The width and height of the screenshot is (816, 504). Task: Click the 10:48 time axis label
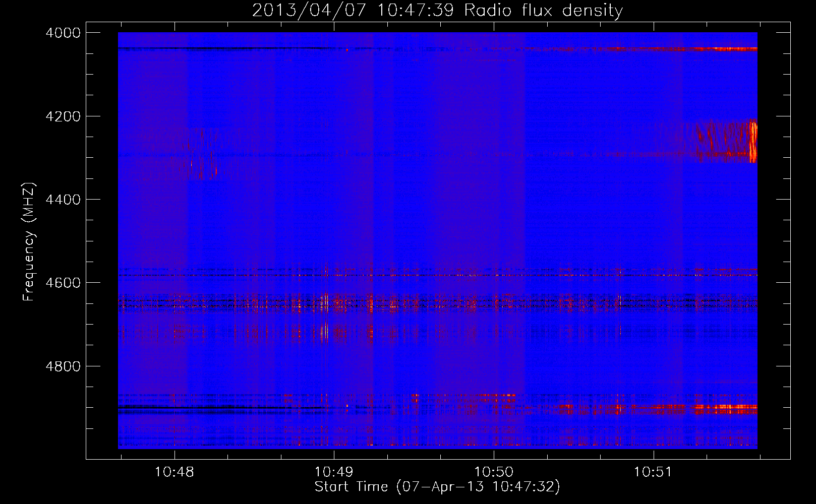[x=174, y=472]
